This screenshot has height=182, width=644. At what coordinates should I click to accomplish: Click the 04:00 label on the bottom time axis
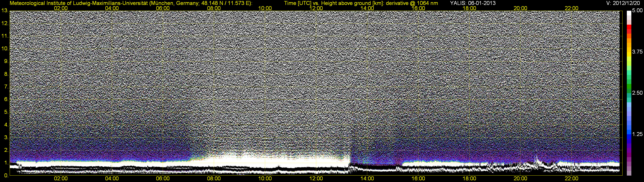tap(112, 179)
